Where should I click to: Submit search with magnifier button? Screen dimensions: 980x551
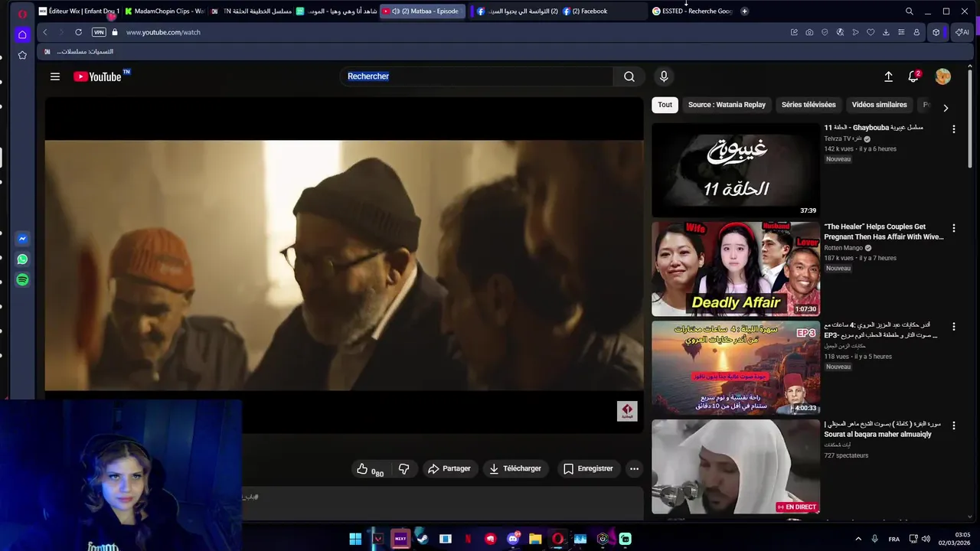coord(629,77)
